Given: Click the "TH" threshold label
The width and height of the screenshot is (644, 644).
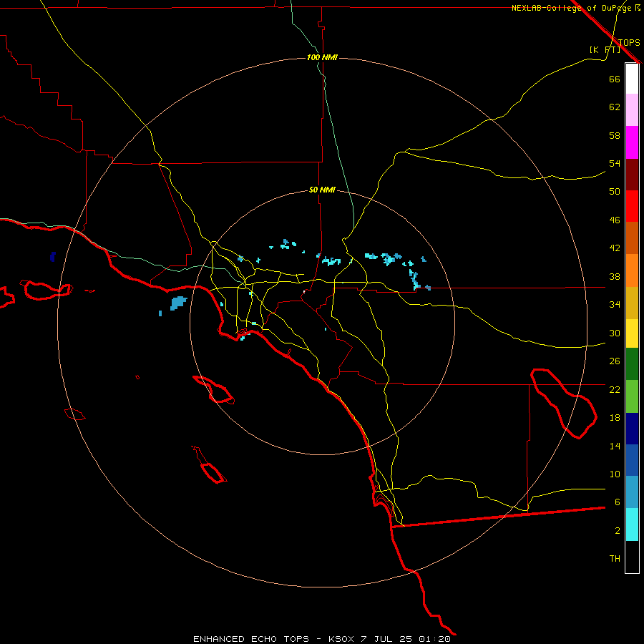Looking at the screenshot, I should tap(615, 559).
